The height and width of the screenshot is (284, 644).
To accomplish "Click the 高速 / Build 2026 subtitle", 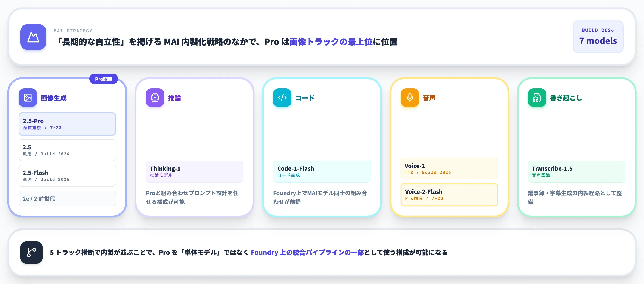I will 46,179.
